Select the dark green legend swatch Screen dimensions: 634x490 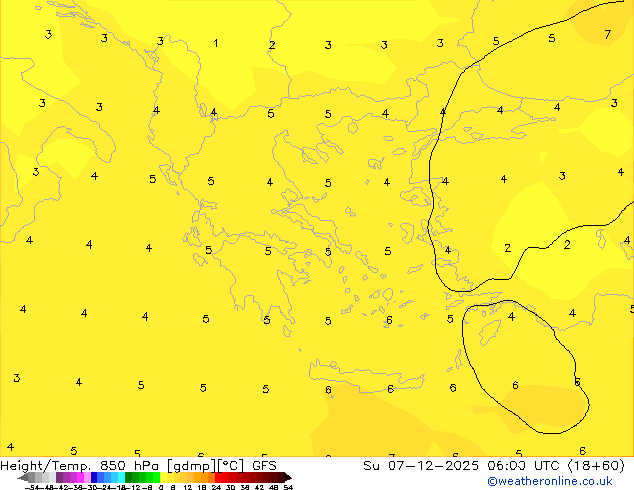point(128,477)
